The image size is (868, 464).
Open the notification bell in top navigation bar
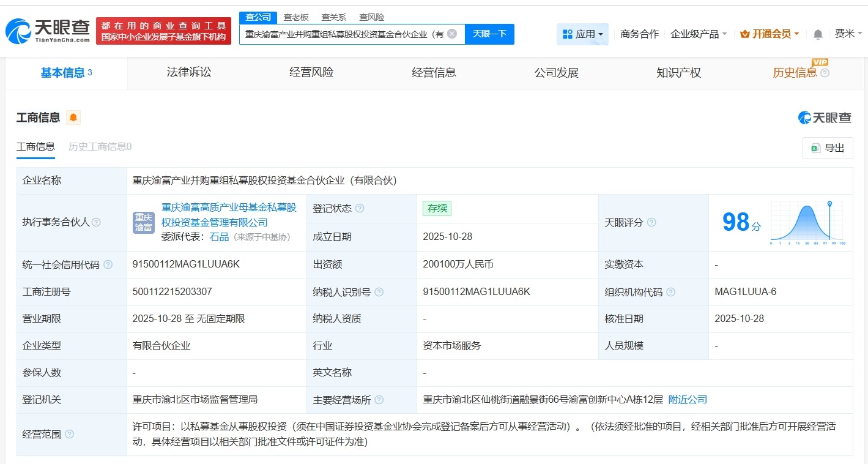pos(817,34)
